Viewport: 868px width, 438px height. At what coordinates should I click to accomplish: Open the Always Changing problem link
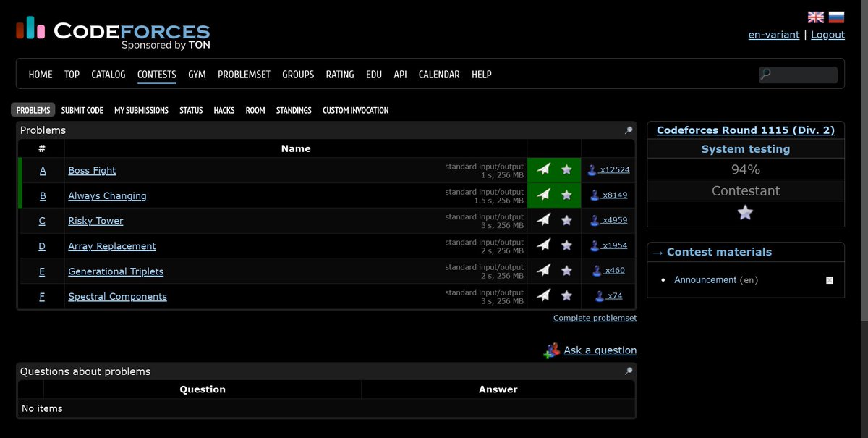coord(107,195)
